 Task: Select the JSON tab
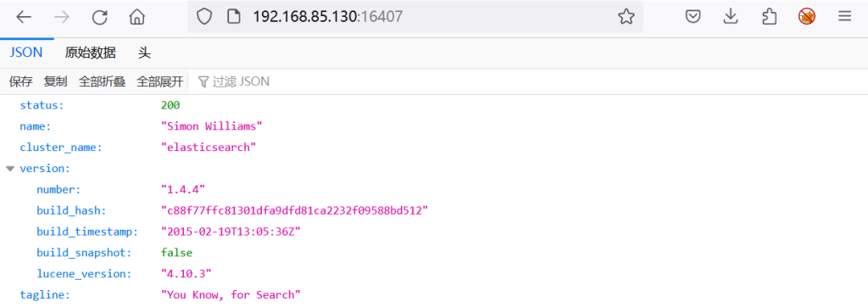[26, 53]
